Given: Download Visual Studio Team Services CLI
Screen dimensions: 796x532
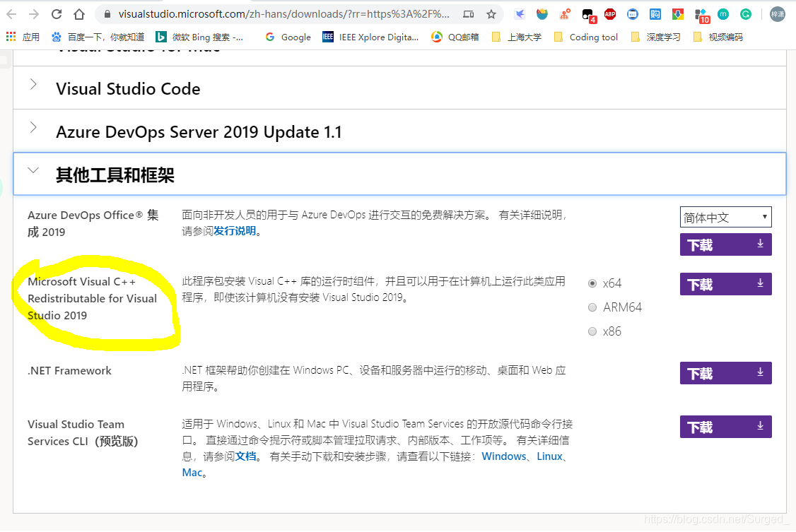Looking at the screenshot, I should pyautogui.click(x=725, y=427).
